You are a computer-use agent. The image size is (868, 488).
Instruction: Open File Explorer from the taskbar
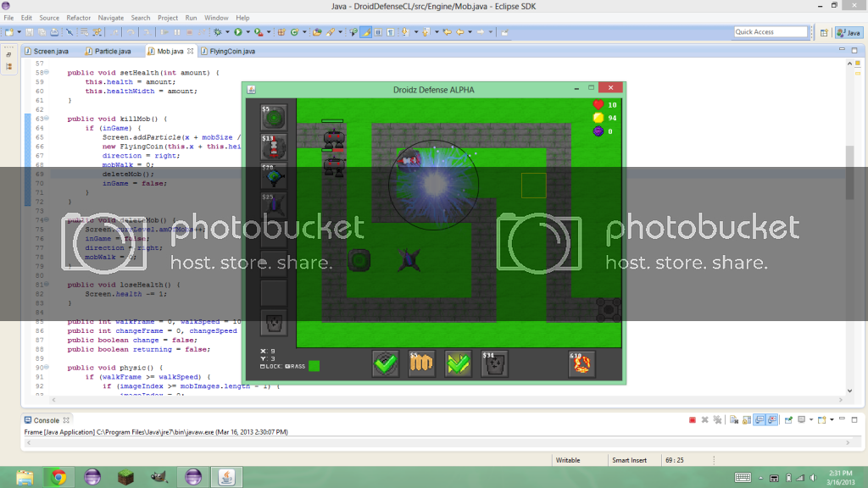point(25,477)
